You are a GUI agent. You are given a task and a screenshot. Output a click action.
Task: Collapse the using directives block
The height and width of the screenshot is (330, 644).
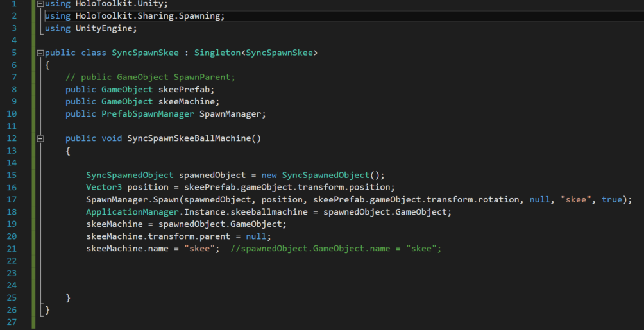[40, 4]
